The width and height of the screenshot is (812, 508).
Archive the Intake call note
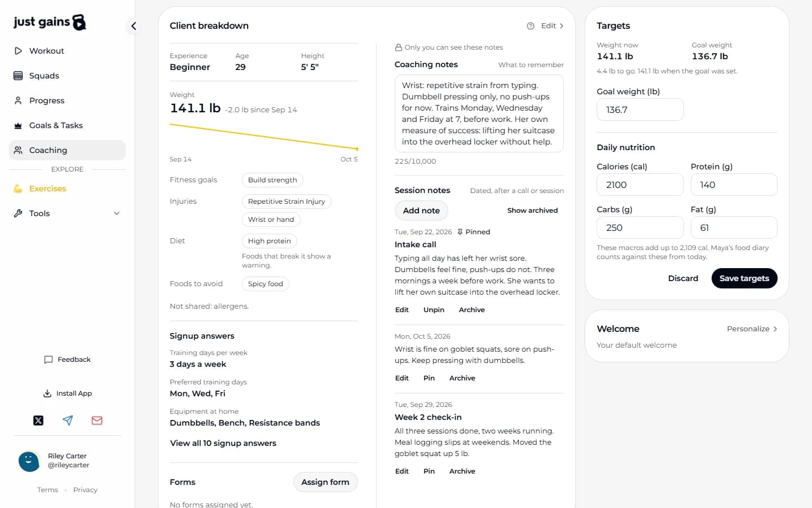(x=472, y=310)
